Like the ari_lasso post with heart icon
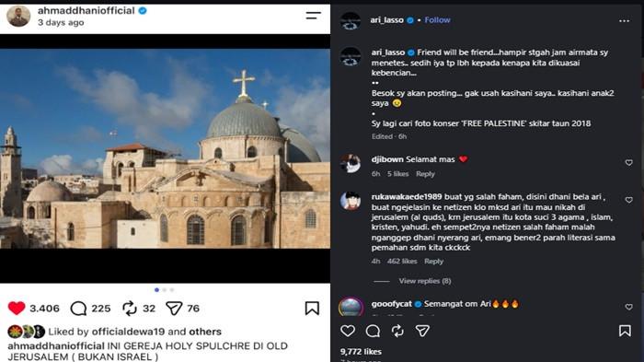Viewport: 644px width, 362px height. [348, 331]
